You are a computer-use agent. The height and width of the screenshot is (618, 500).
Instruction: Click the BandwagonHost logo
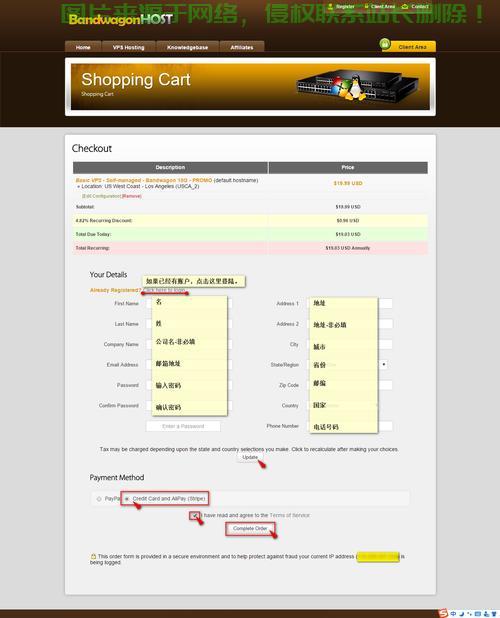(121, 19)
